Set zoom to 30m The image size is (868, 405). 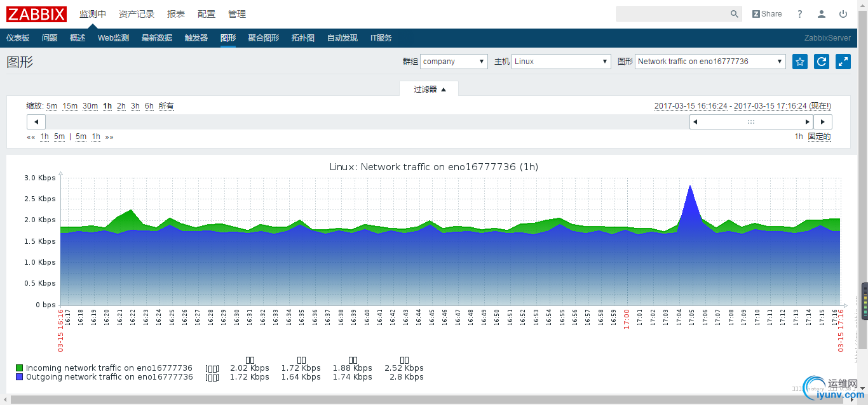point(90,106)
